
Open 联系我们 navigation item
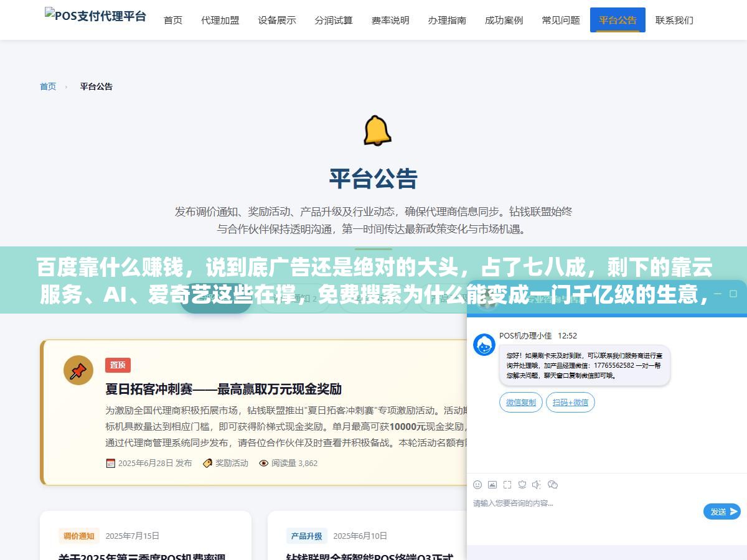[674, 20]
